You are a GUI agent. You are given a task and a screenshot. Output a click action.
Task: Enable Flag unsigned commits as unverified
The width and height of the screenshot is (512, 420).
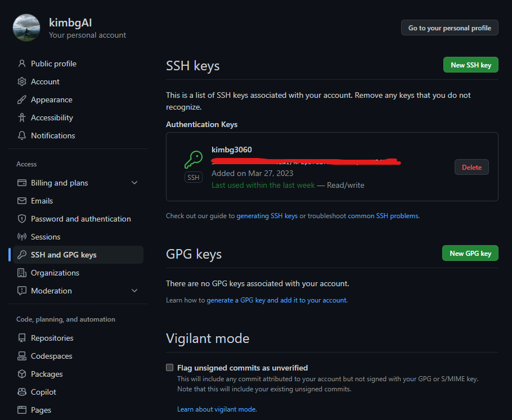tap(169, 368)
